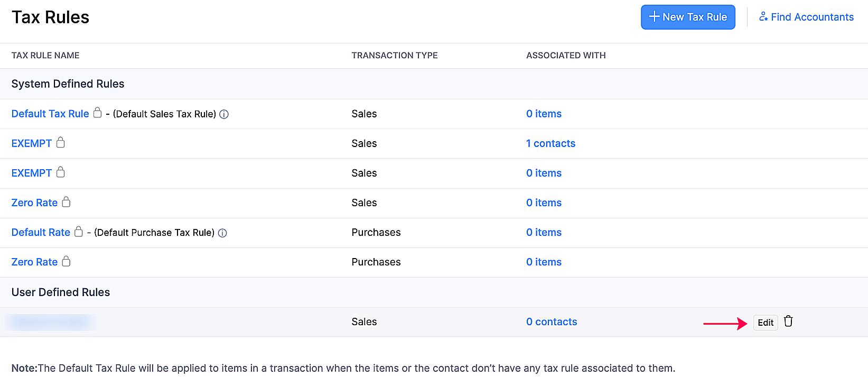Click the lock icon next to Default Tax Rule
The height and width of the screenshot is (386, 868).
(97, 113)
